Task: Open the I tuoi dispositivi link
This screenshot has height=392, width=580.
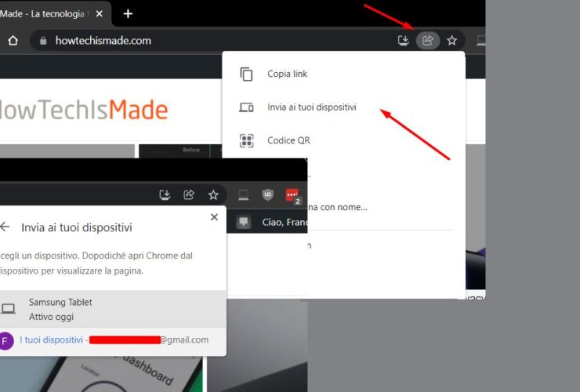Action: (52, 339)
